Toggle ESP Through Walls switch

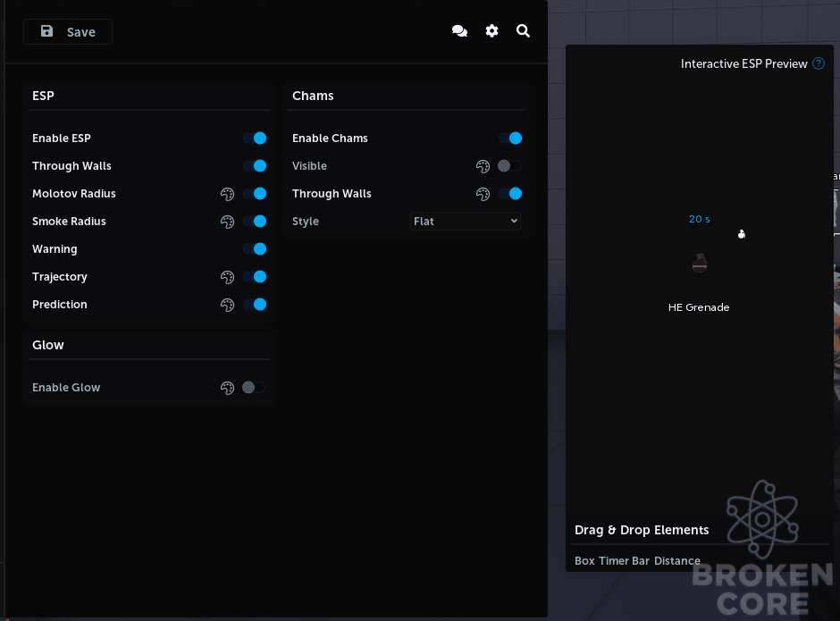[255, 166]
